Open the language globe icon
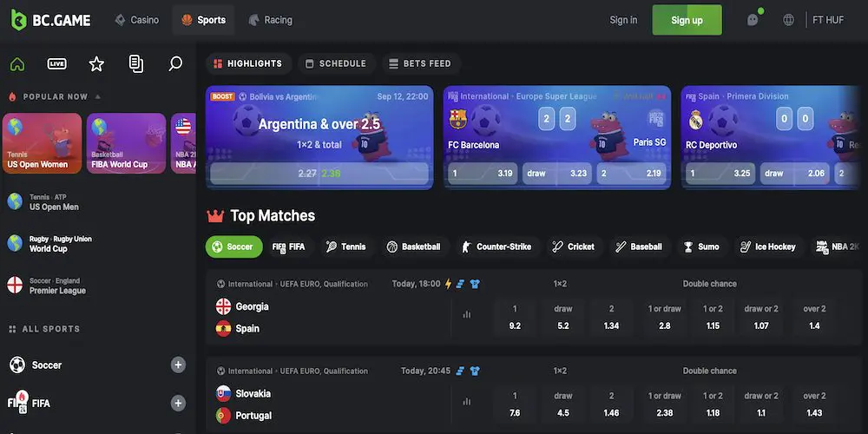 click(x=789, y=20)
